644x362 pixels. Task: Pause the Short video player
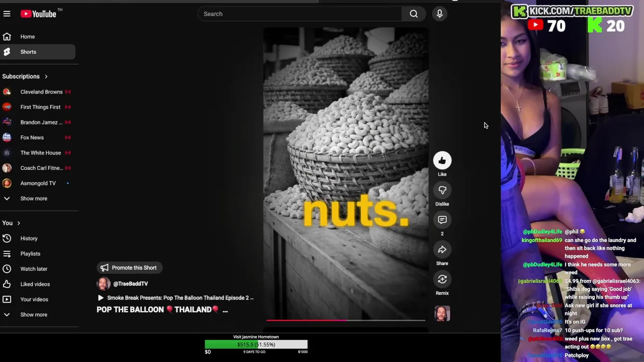pyautogui.click(x=346, y=173)
